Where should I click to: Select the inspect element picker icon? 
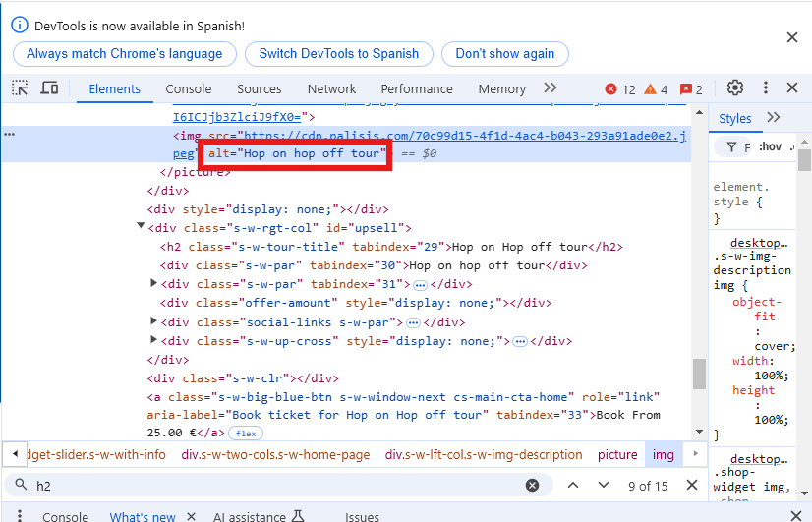tap(20, 88)
